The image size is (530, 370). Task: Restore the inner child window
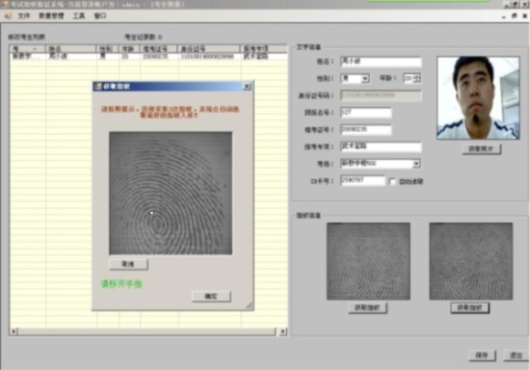[x=514, y=16]
